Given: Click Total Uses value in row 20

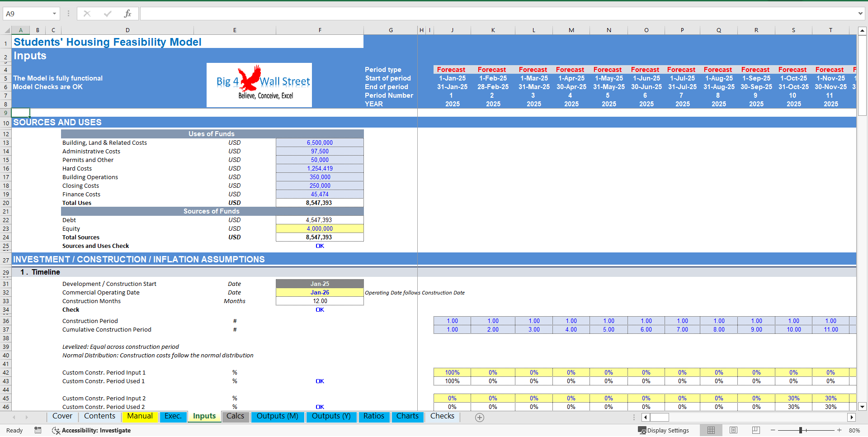Looking at the screenshot, I should 320,203.
